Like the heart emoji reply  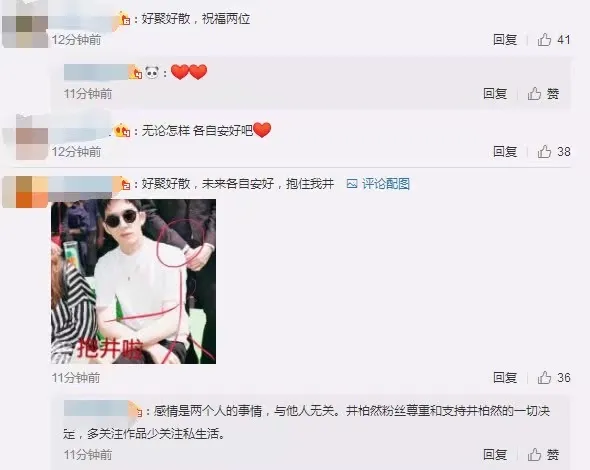pos(543,94)
